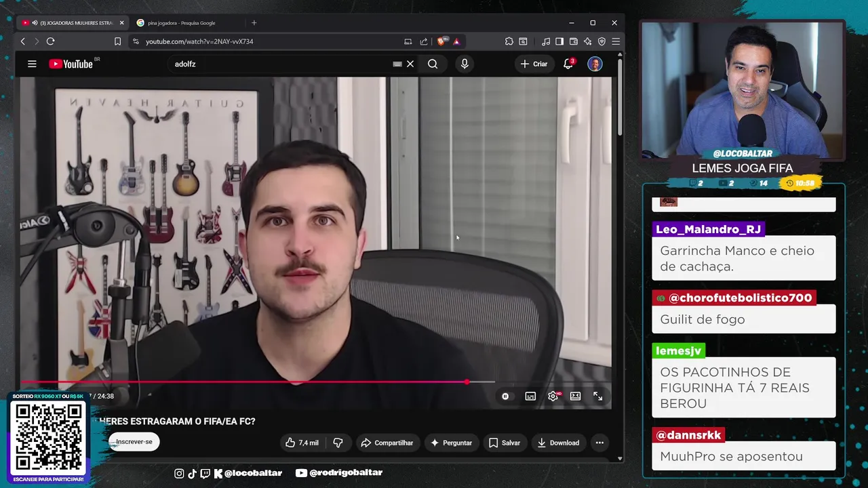Click the @dannsrkk chat username
The height and width of the screenshot is (488, 868).
tap(688, 435)
